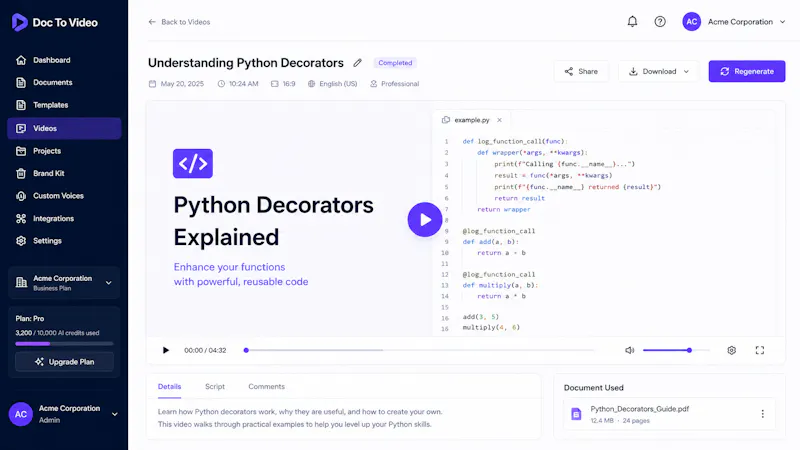
Task: Play the video with center button
Action: 424,219
